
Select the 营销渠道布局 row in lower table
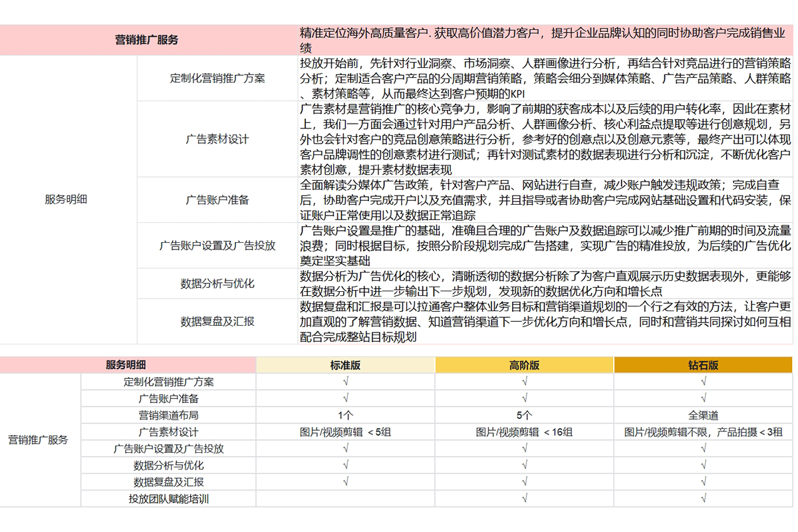[x=168, y=415]
